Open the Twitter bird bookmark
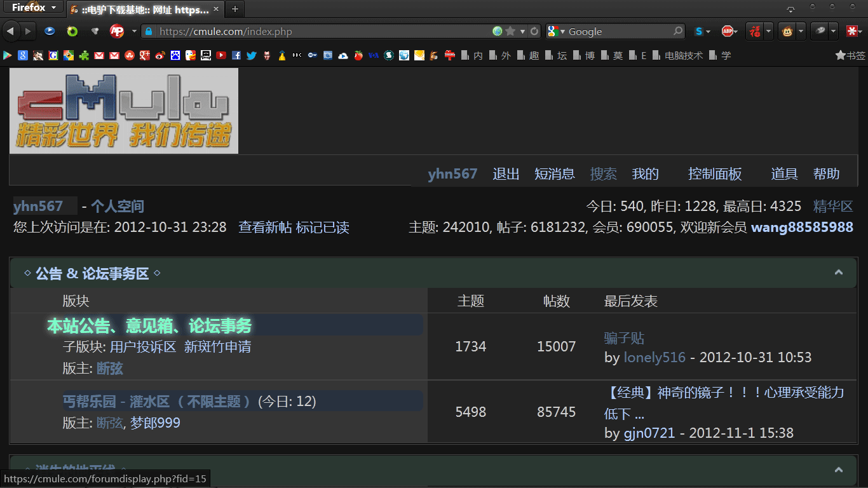This screenshot has width=868, height=488. click(x=251, y=55)
